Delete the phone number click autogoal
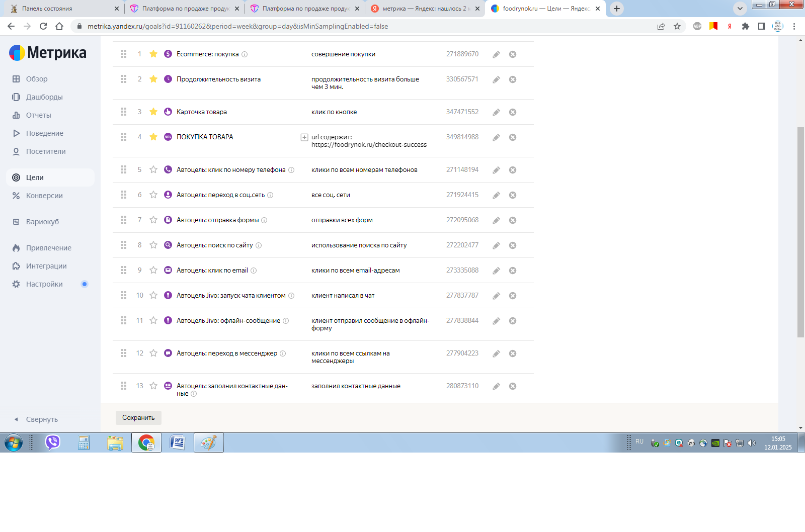The width and height of the screenshot is (805, 532). tap(513, 170)
